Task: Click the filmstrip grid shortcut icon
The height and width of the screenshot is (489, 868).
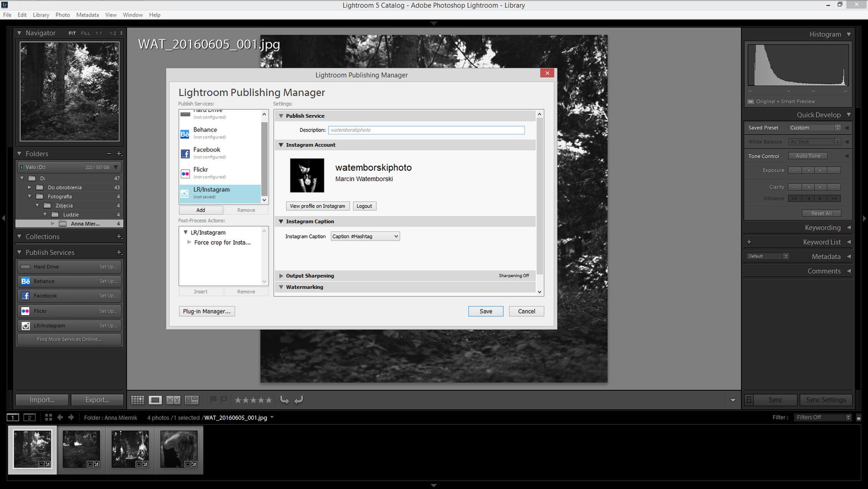Action: [x=48, y=417]
